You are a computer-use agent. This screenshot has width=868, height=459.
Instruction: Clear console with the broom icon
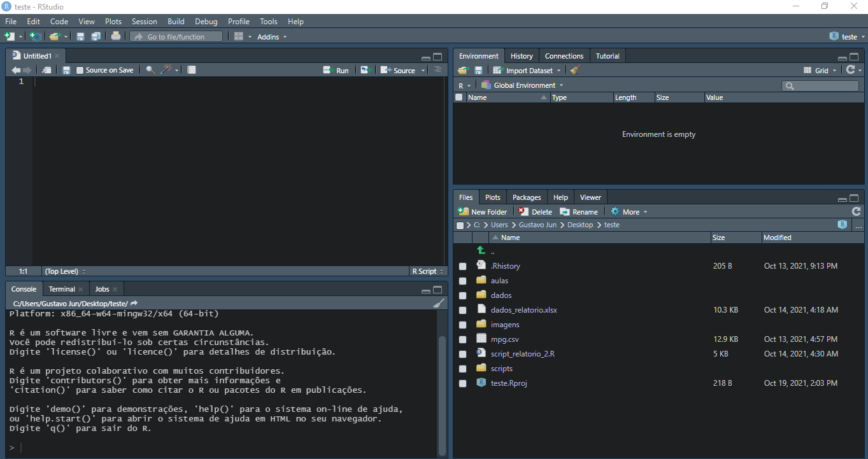point(439,303)
